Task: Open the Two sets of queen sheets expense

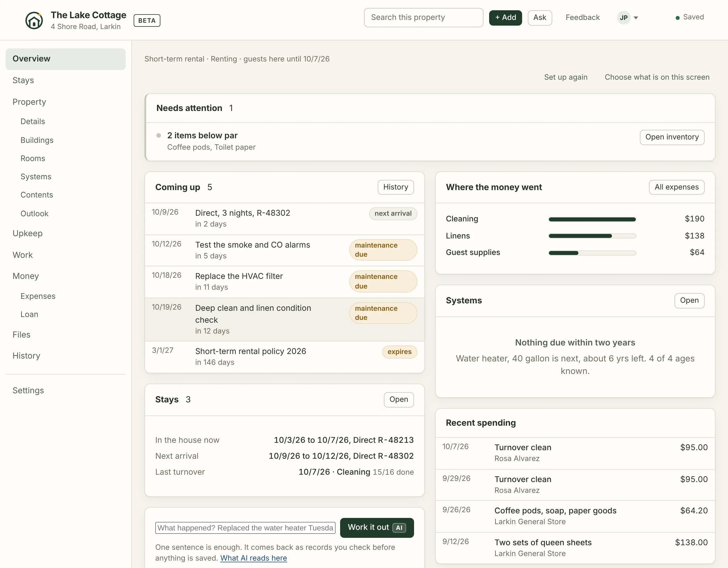Action: point(575,548)
